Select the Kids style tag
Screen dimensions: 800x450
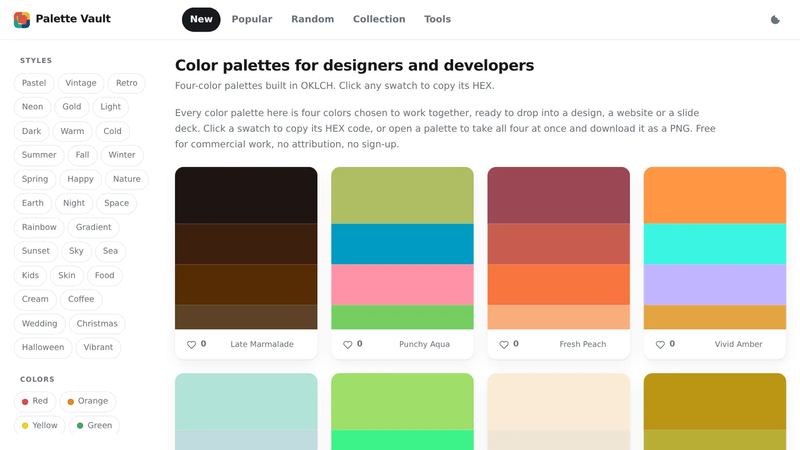pyautogui.click(x=30, y=276)
